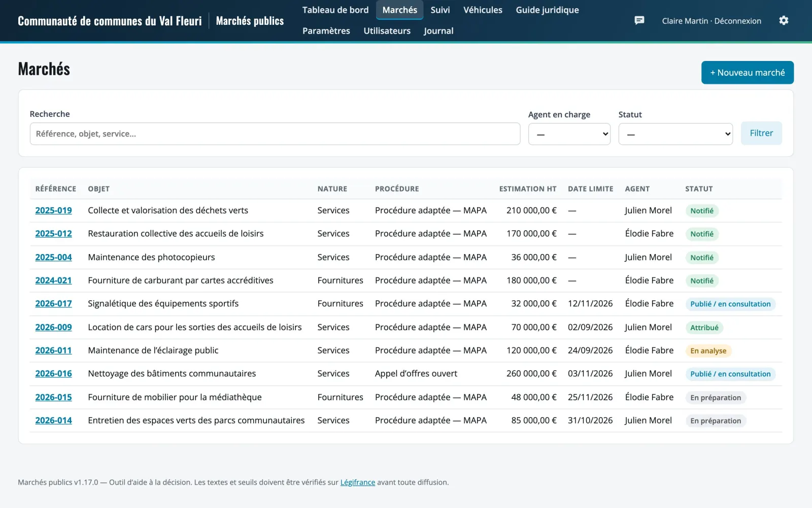812x508 pixels.
Task: Go to Tableau de bord
Action: point(335,10)
